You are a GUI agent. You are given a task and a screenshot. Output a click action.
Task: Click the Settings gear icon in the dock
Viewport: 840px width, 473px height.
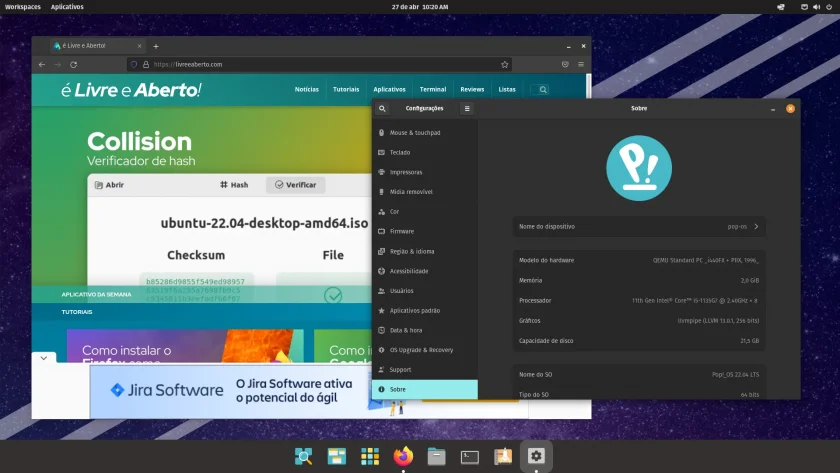click(536, 456)
